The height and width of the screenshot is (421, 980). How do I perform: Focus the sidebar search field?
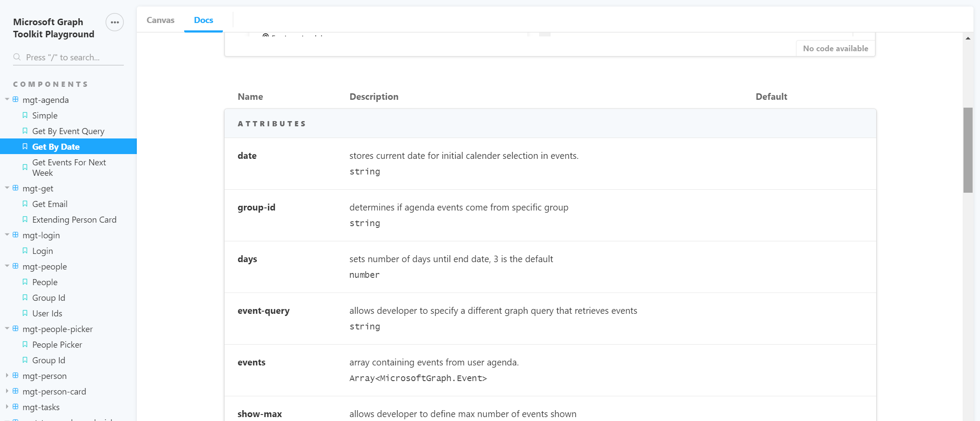tap(68, 57)
